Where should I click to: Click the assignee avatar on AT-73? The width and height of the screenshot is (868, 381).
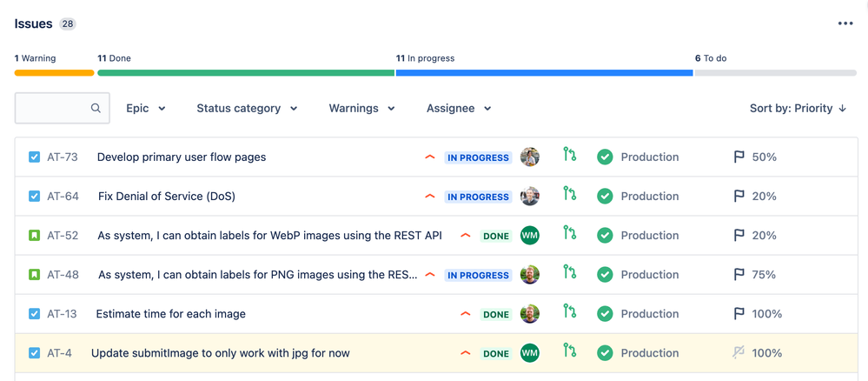(x=530, y=157)
